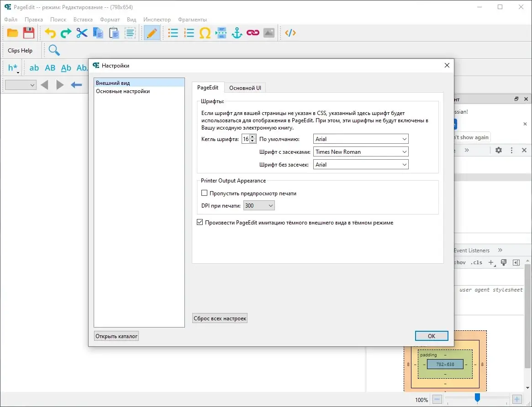
Task: Select all with the dashed-frame text icon
Action: (x=130, y=33)
